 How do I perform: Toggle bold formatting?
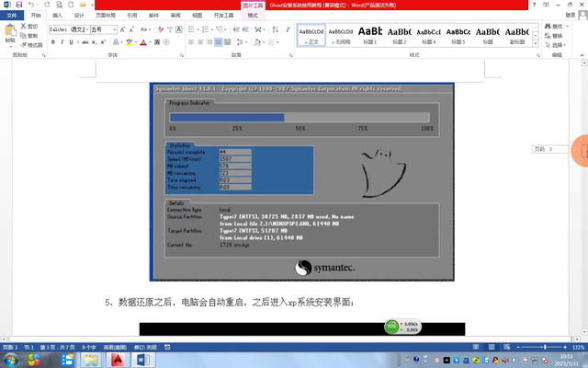point(53,42)
